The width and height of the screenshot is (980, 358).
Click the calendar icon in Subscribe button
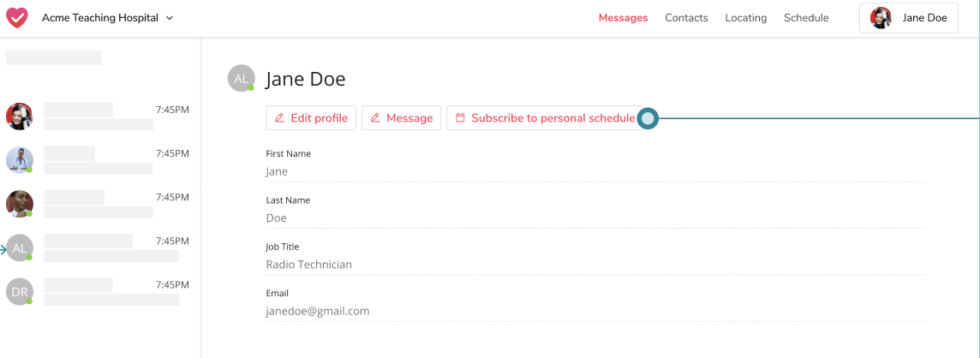pyautogui.click(x=460, y=118)
